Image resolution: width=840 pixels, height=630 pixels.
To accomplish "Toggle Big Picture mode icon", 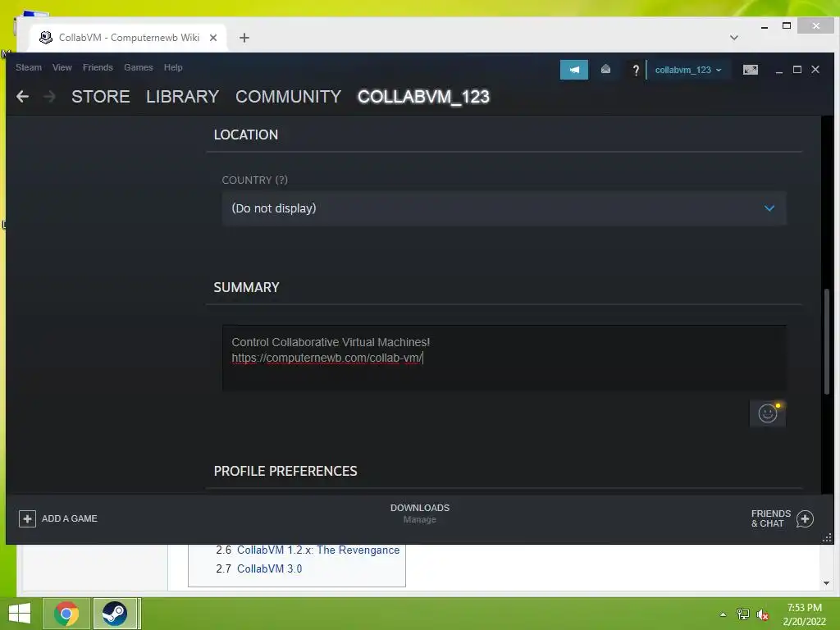I will pyautogui.click(x=750, y=70).
